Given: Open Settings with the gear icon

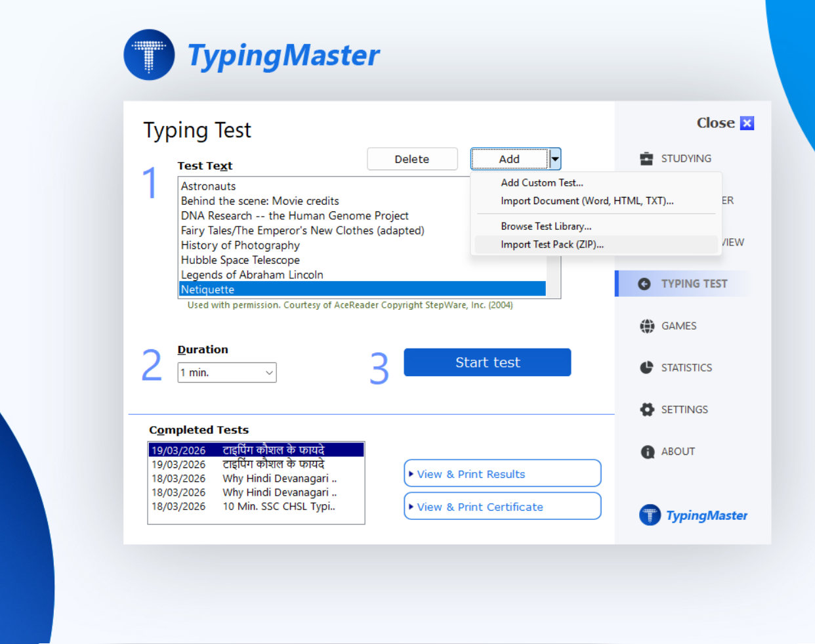Looking at the screenshot, I should (646, 409).
